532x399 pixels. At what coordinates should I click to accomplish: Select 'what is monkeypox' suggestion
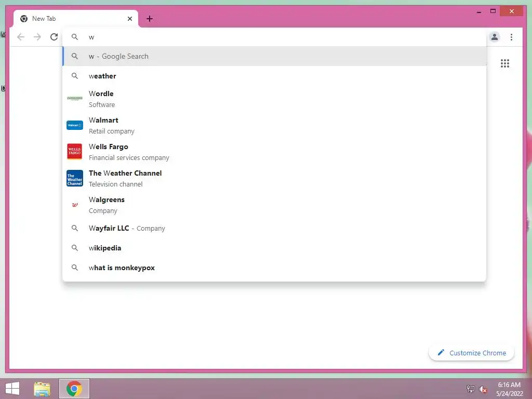274,268
